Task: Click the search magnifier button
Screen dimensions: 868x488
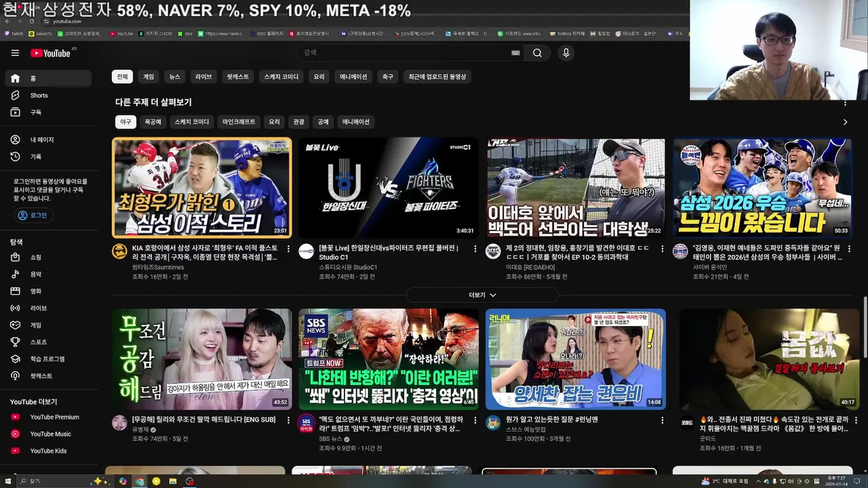Action: point(537,53)
